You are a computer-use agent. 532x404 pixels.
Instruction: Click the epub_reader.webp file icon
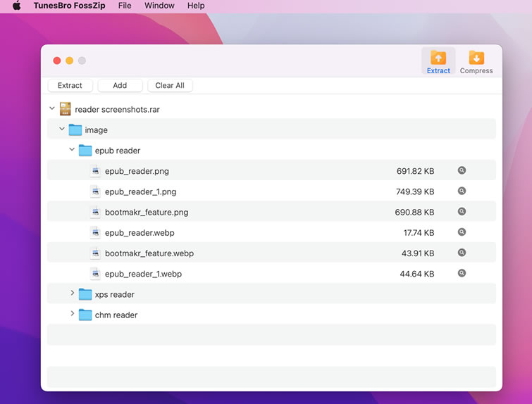[x=95, y=232]
